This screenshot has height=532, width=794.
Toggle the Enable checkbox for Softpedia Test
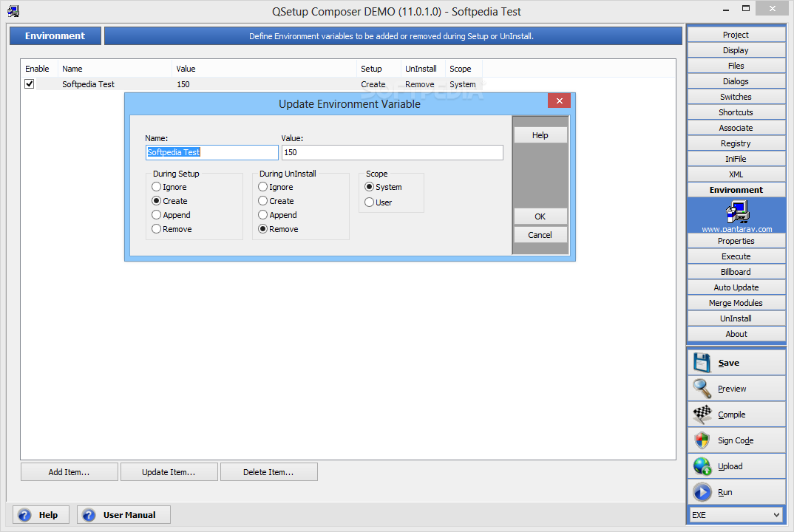(x=30, y=84)
